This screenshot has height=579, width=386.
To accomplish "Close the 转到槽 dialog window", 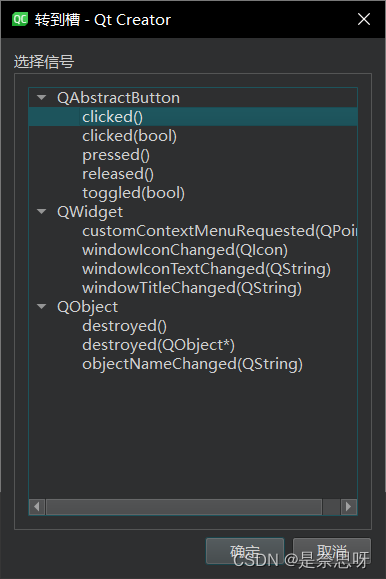I will tap(364, 19).
